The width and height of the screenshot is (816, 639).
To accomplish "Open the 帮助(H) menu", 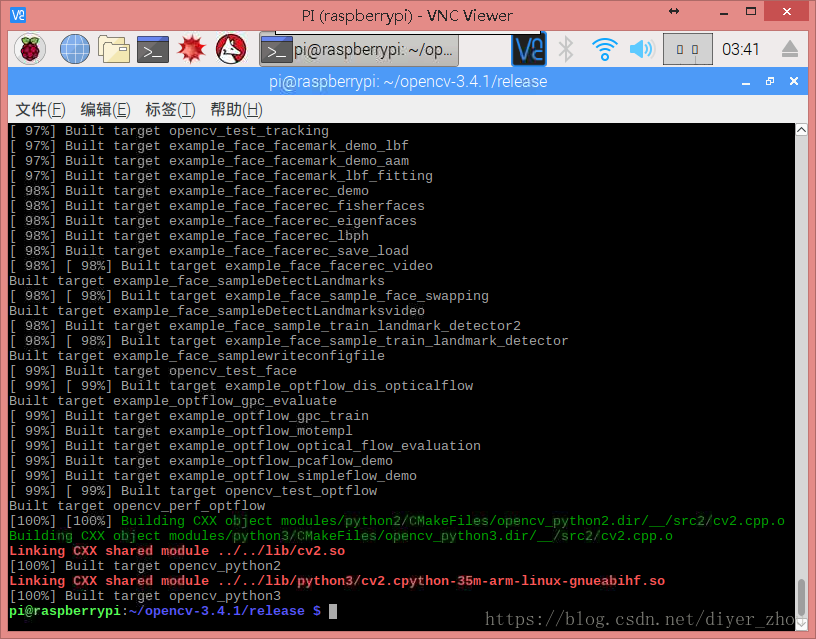I will pos(236,110).
